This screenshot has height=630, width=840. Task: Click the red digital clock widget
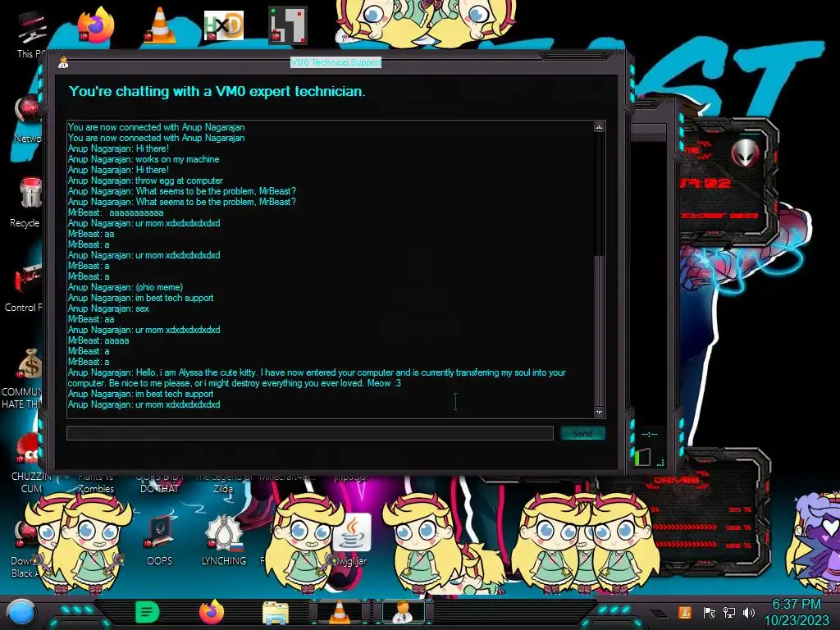(x=705, y=183)
